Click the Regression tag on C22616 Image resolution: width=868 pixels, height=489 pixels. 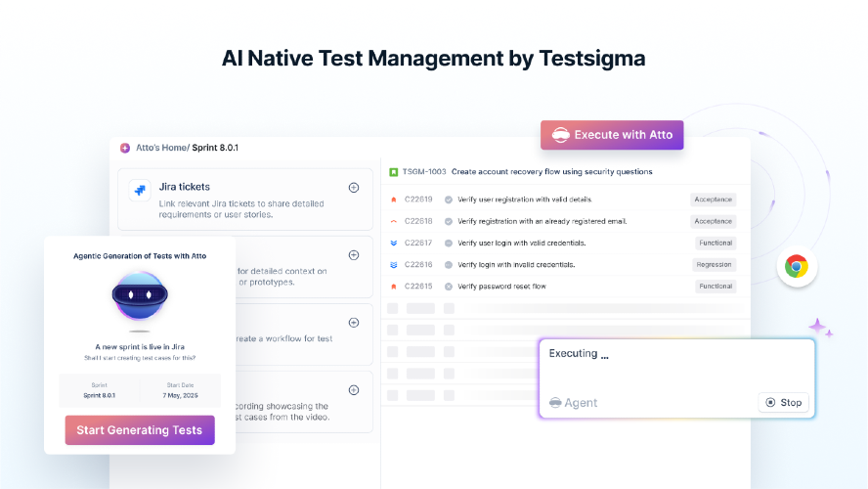pos(714,264)
